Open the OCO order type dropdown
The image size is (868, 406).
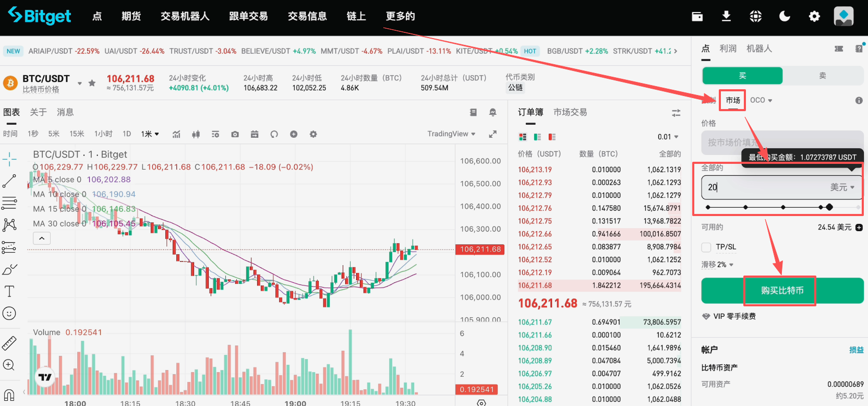coord(761,100)
